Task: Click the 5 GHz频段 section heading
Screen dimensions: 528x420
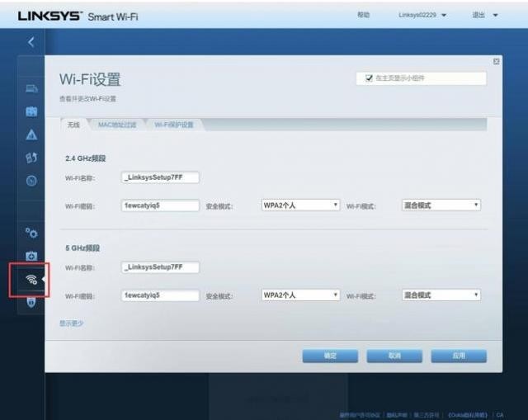Action: click(x=82, y=248)
